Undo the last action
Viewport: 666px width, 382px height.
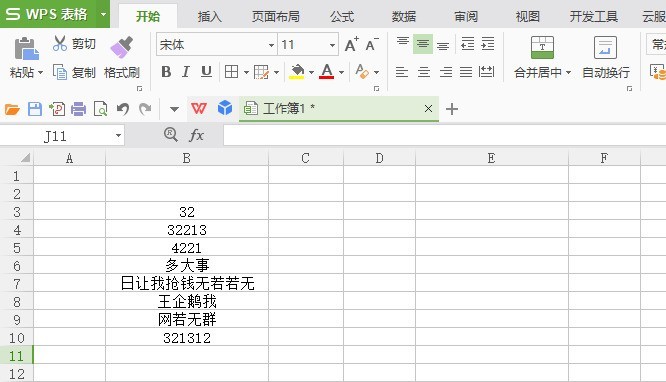123,109
